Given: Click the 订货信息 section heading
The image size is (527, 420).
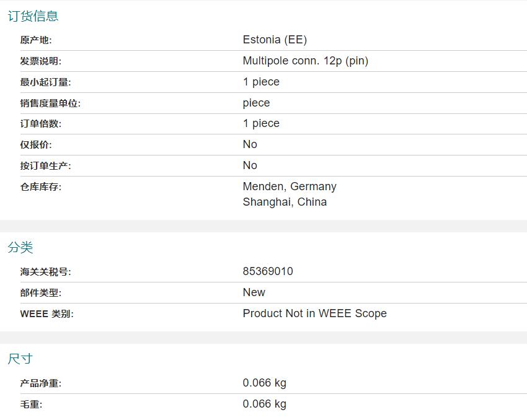Looking at the screenshot, I should (33, 16).
